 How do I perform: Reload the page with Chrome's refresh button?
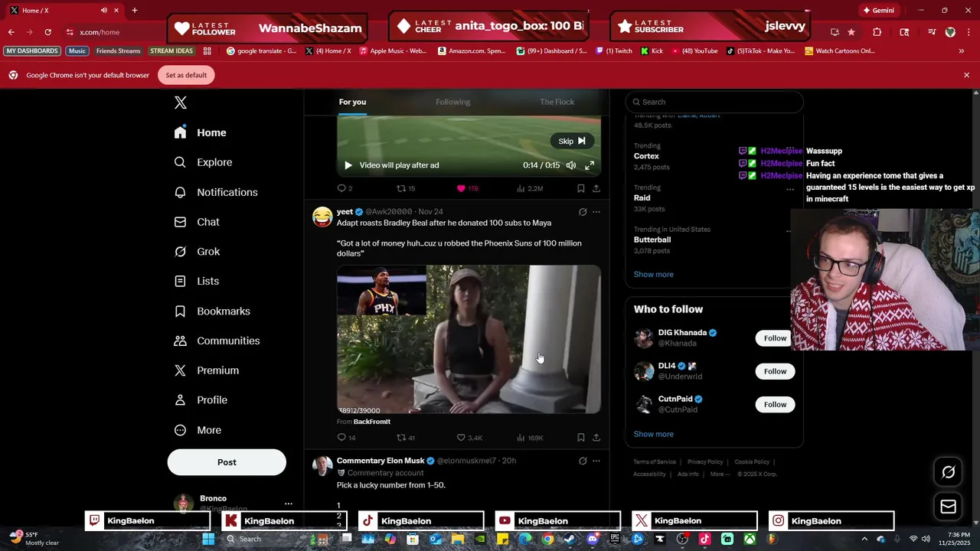click(x=47, y=32)
